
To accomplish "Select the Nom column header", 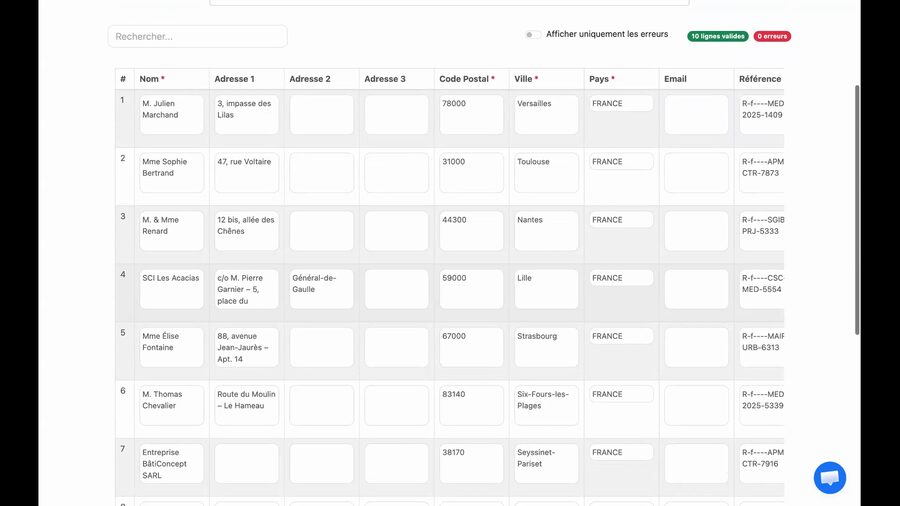I will (152, 79).
